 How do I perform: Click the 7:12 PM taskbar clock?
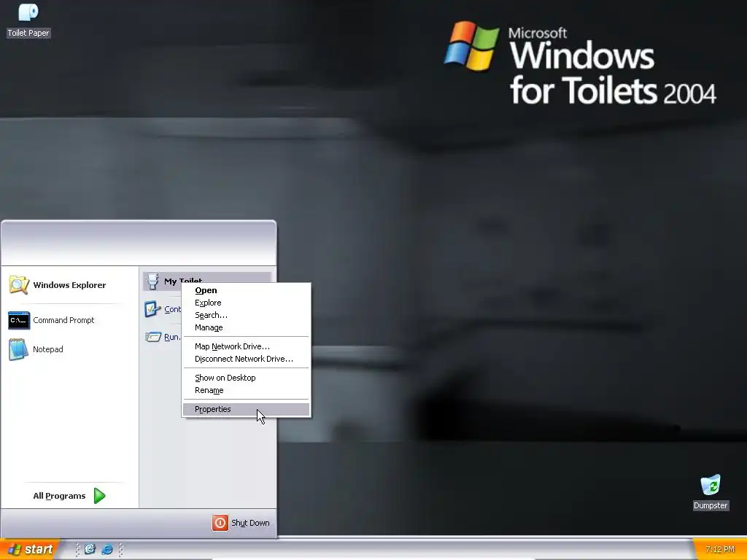click(x=720, y=550)
